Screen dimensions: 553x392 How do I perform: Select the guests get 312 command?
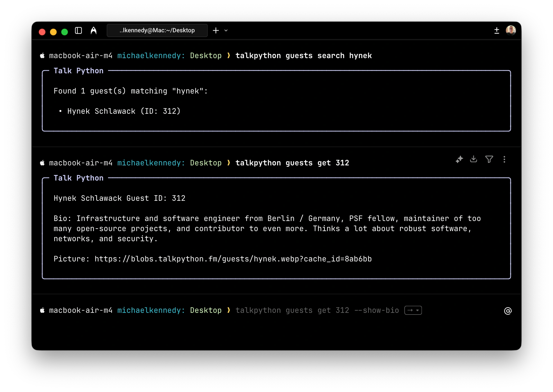[292, 163]
